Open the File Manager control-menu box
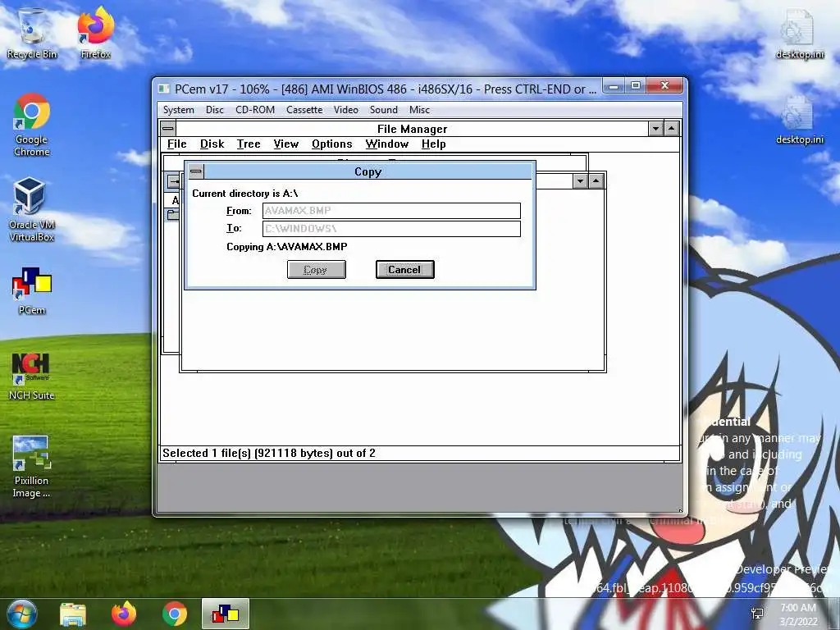The image size is (840, 630). (x=168, y=129)
